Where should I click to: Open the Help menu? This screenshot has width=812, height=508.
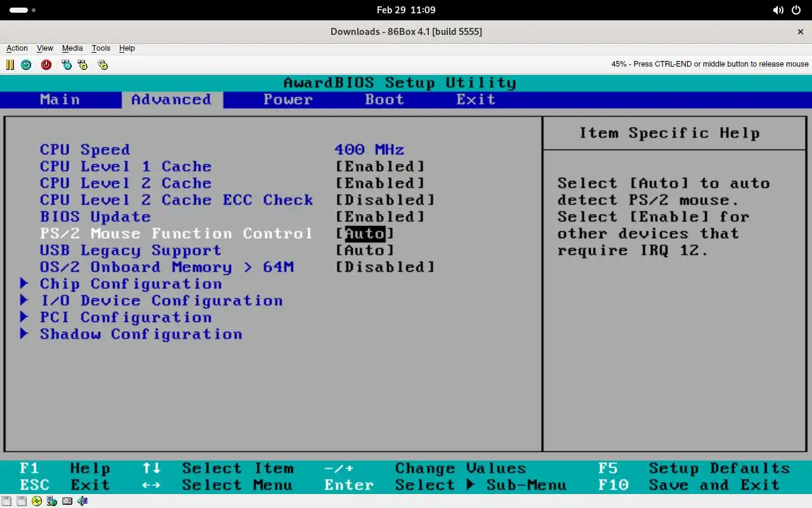point(127,48)
